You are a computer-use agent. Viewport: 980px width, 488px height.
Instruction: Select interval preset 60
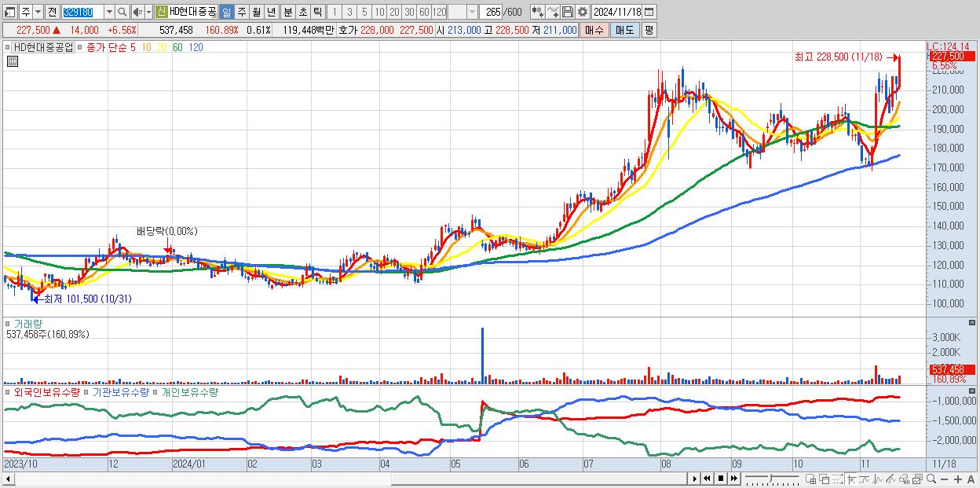[424, 12]
